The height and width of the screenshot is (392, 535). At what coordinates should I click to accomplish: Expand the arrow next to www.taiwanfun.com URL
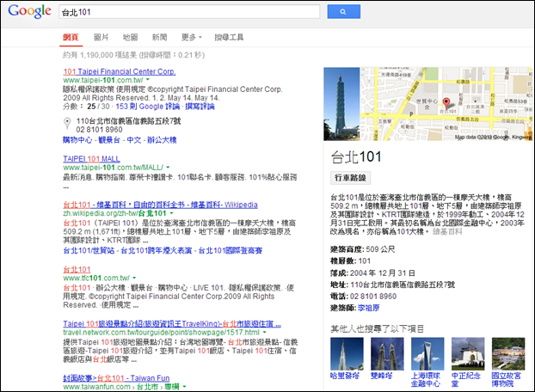184,387
